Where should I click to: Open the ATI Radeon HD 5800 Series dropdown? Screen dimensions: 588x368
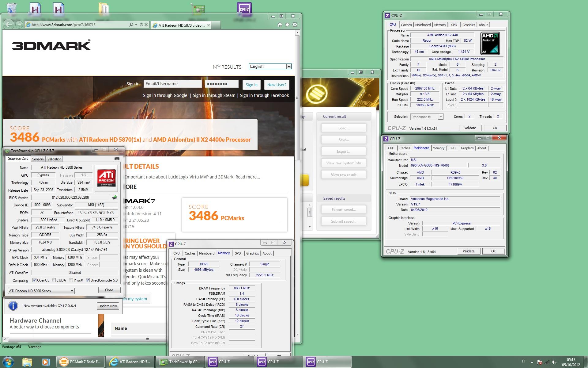41,291
